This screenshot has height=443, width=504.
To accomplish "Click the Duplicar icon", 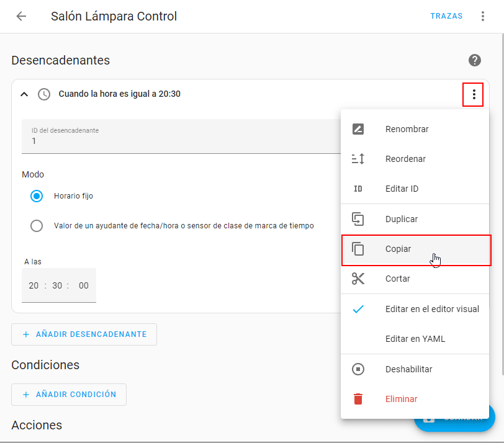I will [x=358, y=219].
